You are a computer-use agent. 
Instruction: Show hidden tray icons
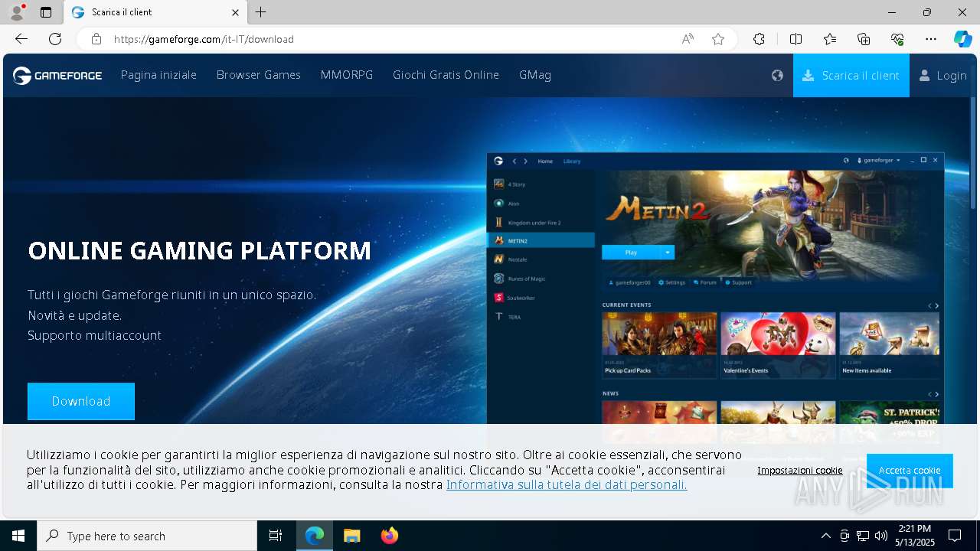pyautogui.click(x=825, y=536)
